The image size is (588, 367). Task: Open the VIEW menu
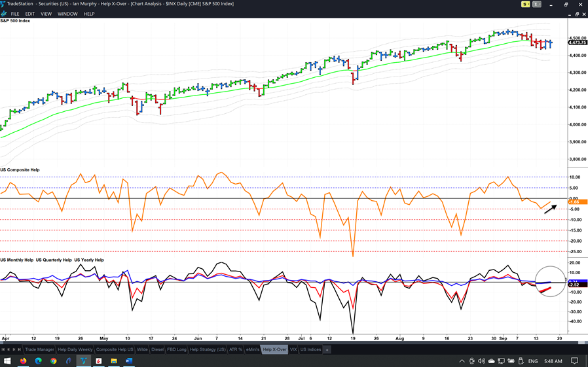[x=46, y=14]
